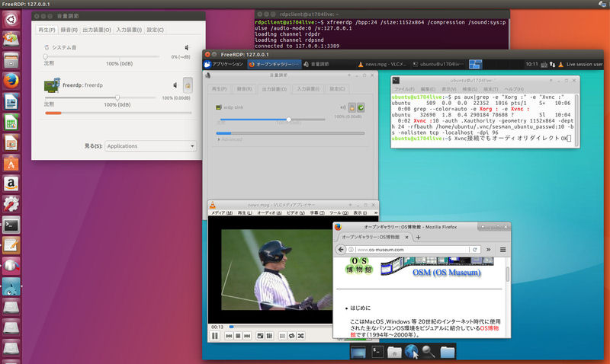This screenshot has width=610, height=364.
Task: Open アプリケーション menu in remote panel
Action: click(x=223, y=64)
